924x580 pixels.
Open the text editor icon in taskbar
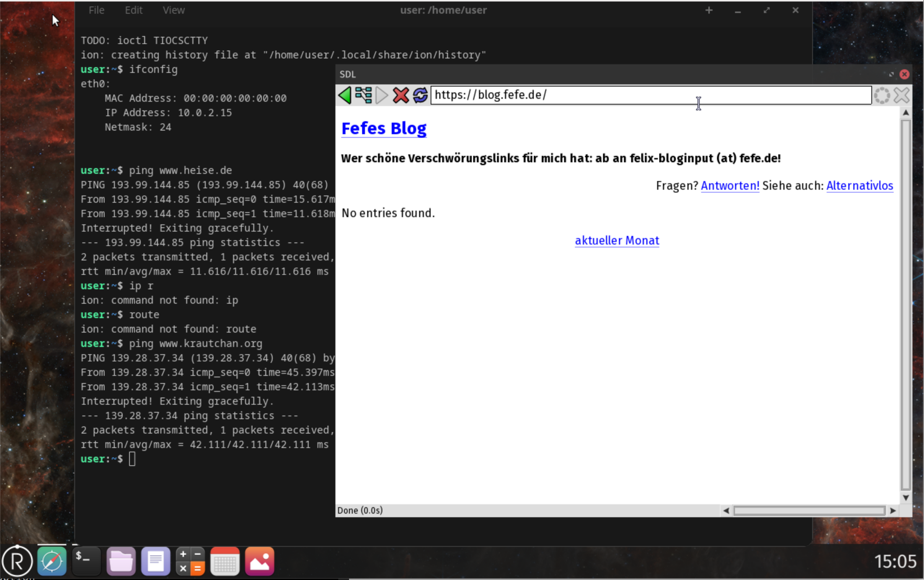[x=155, y=561]
